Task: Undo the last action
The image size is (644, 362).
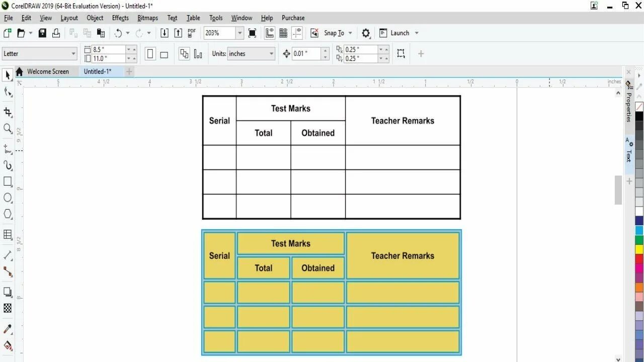Action: coord(118,33)
